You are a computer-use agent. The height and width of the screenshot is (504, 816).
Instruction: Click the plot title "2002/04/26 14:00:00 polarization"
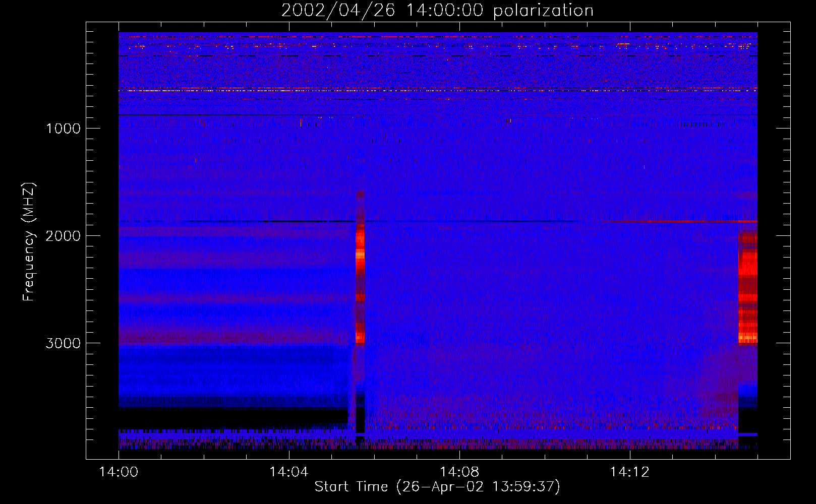(x=437, y=11)
